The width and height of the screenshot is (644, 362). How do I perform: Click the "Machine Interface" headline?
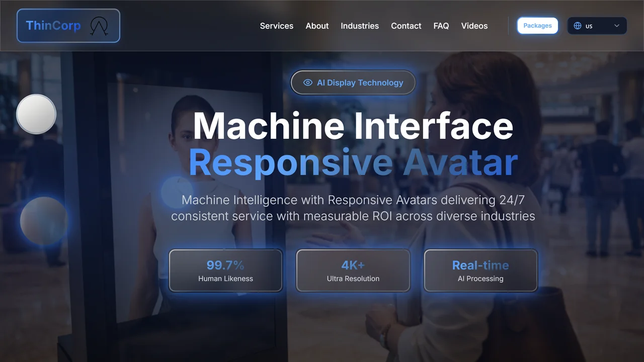[x=353, y=126]
